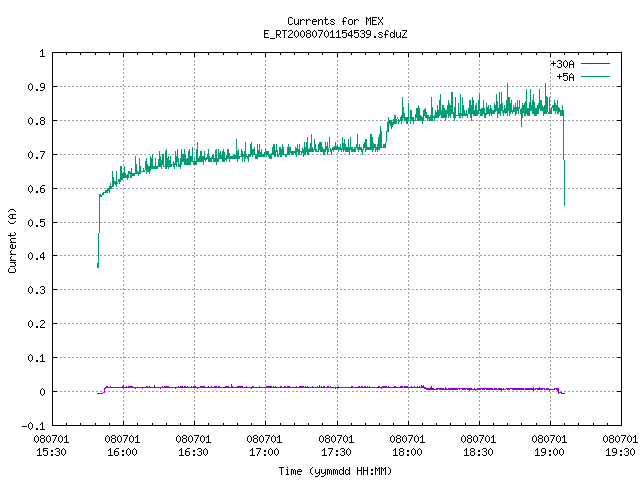Click the y-axis tick label '0.9'
The image size is (640, 480).
pyautogui.click(x=36, y=87)
